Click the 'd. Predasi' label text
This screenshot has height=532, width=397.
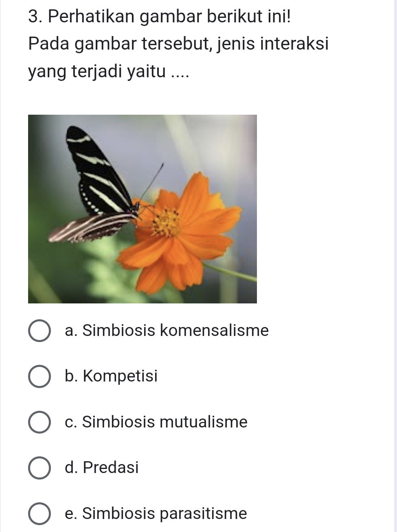click(x=101, y=468)
